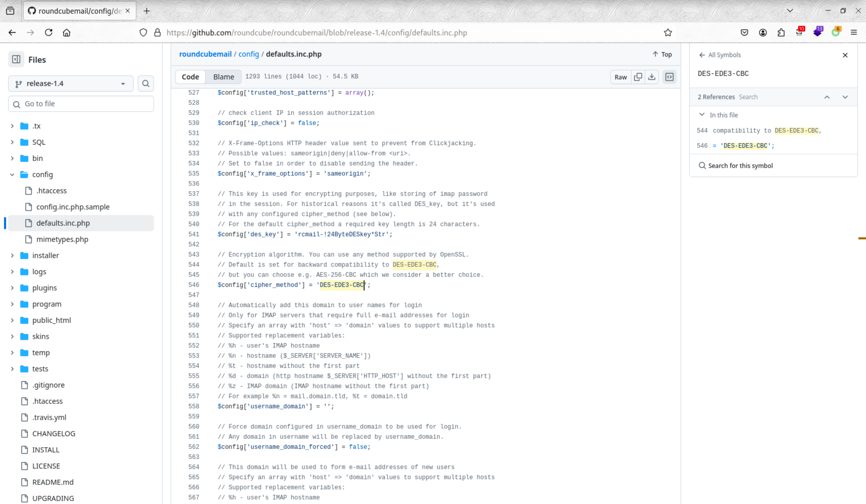
Task: Jump to previous reference arrow
Action: click(x=827, y=97)
